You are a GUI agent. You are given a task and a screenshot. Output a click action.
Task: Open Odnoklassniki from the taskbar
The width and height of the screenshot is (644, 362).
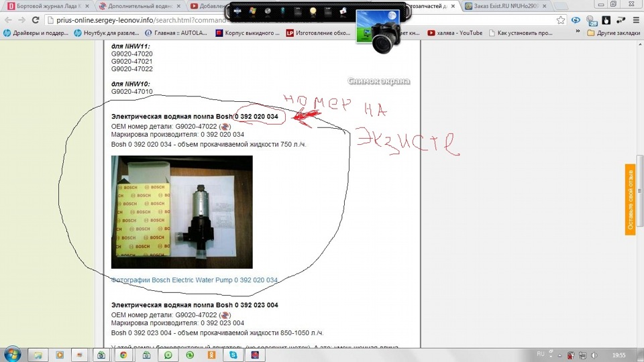coord(211,355)
